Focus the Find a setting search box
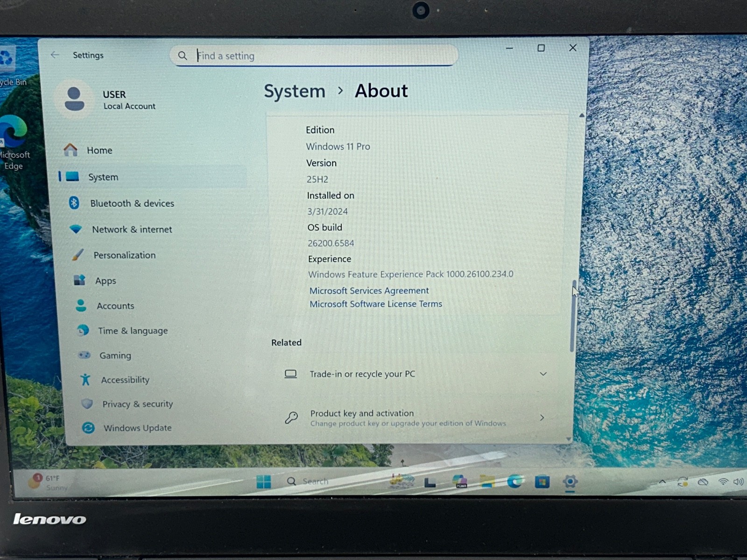 (314, 56)
